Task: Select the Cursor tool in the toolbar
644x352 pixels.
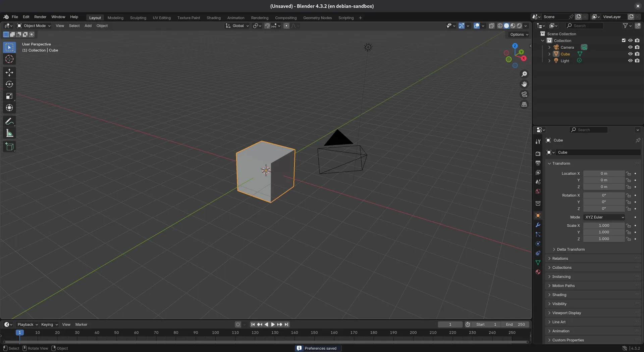Action: tap(9, 59)
